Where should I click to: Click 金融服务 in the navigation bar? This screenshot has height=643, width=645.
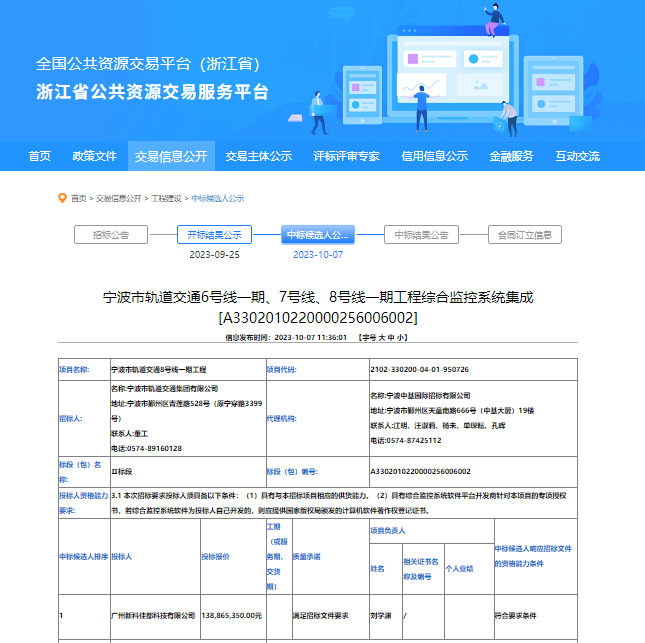[511, 156]
